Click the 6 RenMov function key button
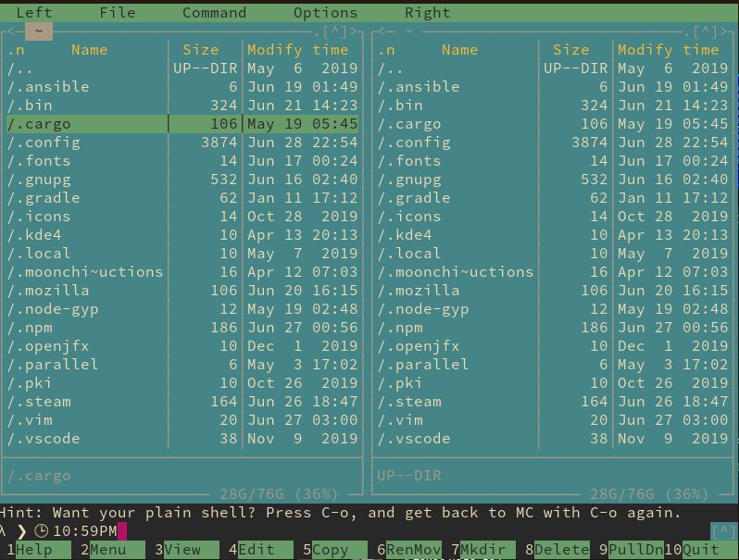The image size is (739, 560). tap(408, 550)
